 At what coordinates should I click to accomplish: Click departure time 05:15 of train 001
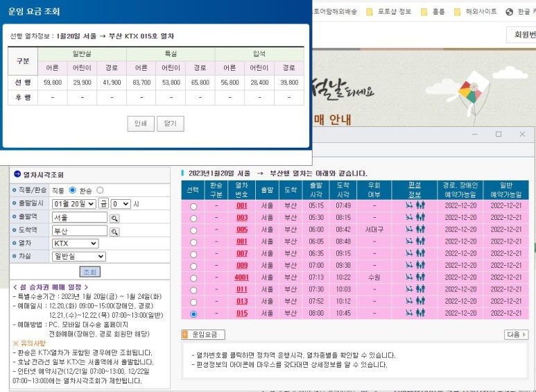pyautogui.click(x=316, y=205)
